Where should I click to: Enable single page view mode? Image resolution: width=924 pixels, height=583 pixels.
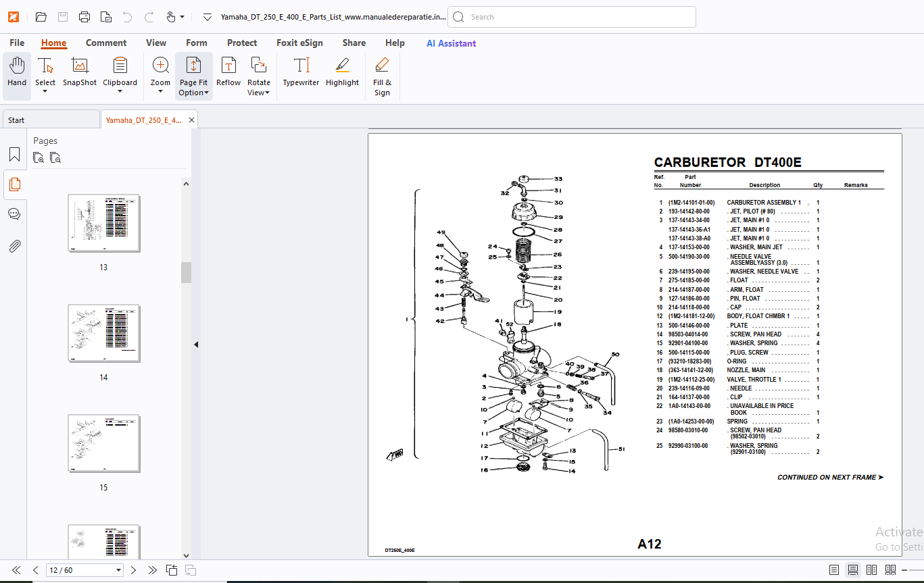pyautogui.click(x=834, y=570)
